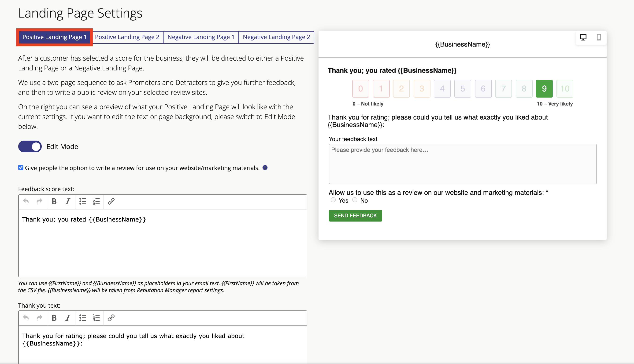Select score 0 in rating preview
The height and width of the screenshot is (364, 634).
click(x=360, y=89)
